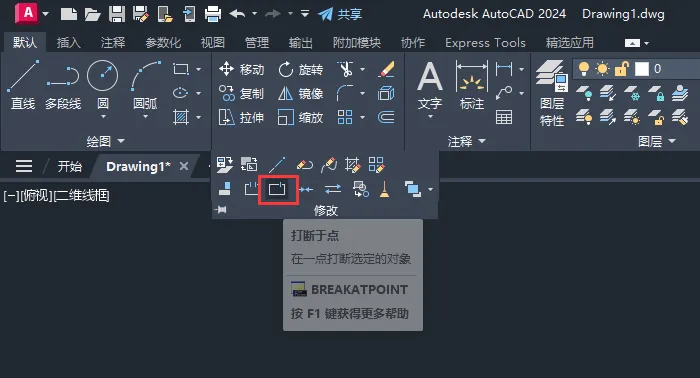
Task: Select the Arc (圆弧) tool
Action: 145,85
